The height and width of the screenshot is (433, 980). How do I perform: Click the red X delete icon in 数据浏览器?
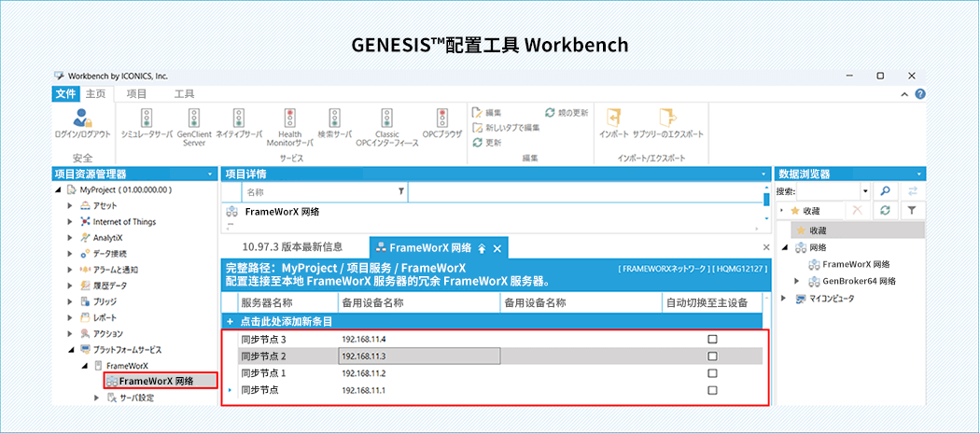point(858,211)
